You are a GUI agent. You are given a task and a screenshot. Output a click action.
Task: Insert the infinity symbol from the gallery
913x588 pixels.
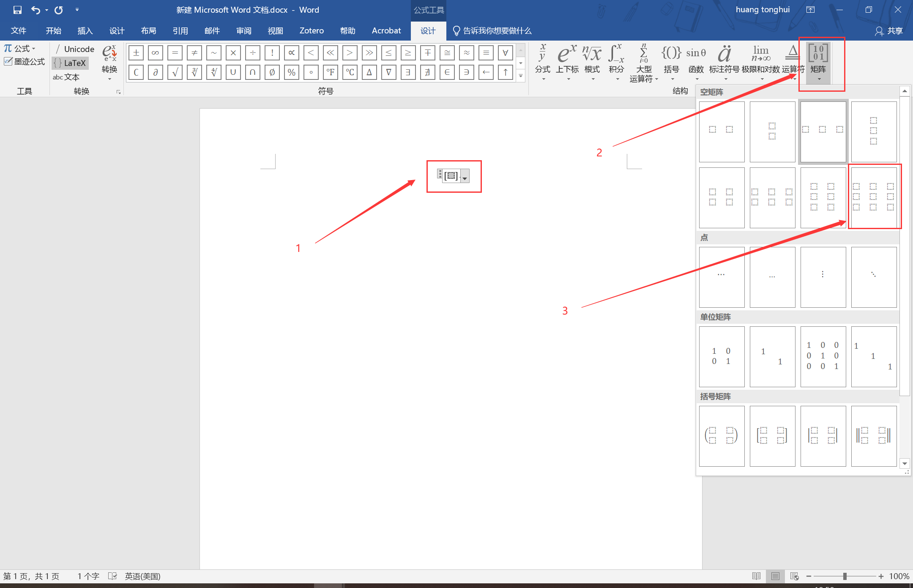pos(155,53)
